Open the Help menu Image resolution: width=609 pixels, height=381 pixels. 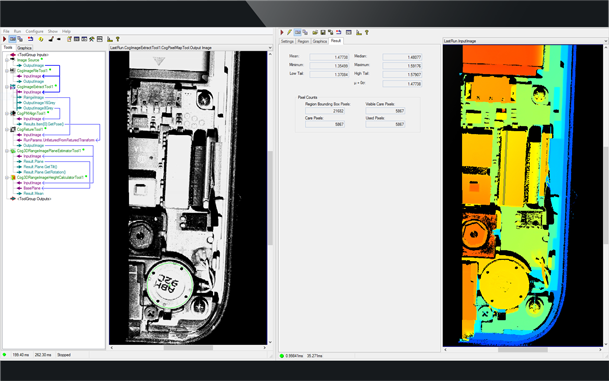point(66,31)
